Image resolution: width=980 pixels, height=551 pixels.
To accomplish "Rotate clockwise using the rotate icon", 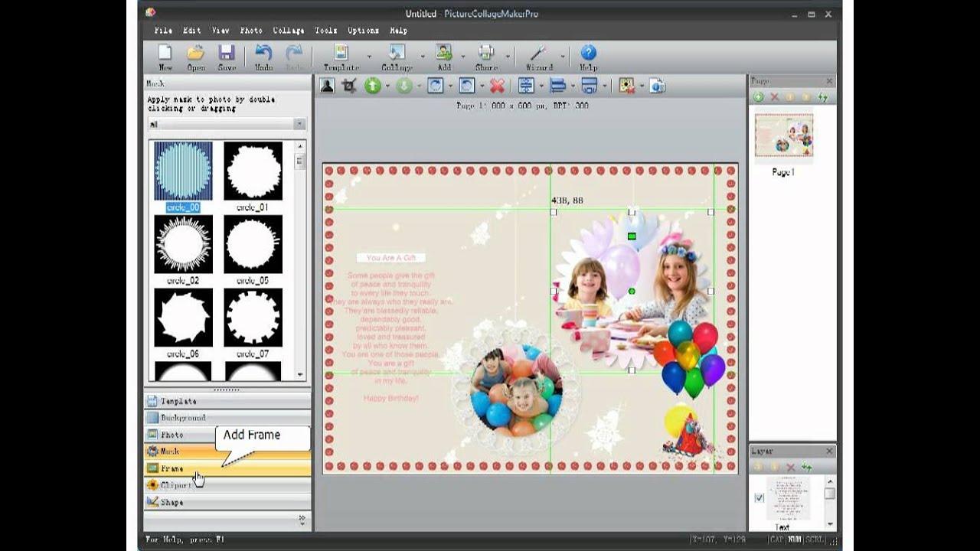I will point(436,86).
